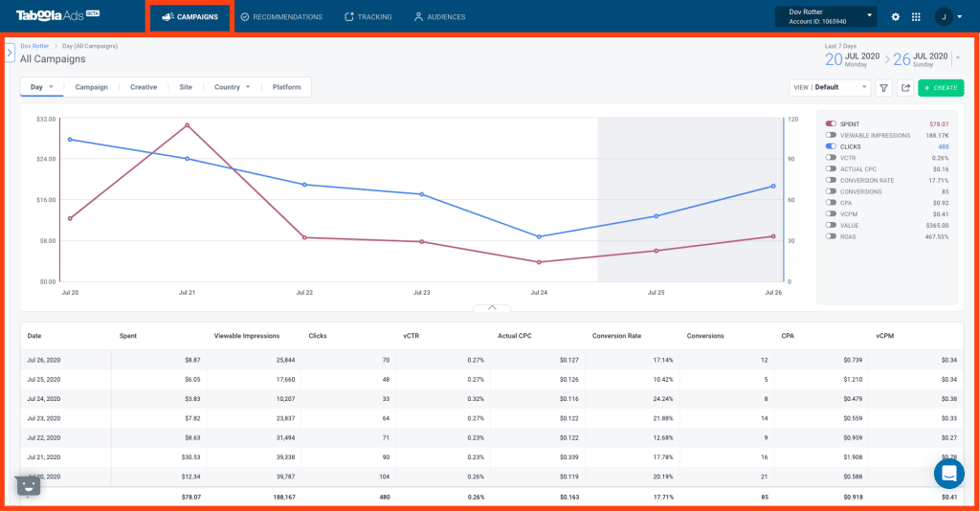
Task: Click the export share icon
Action: coord(905,87)
